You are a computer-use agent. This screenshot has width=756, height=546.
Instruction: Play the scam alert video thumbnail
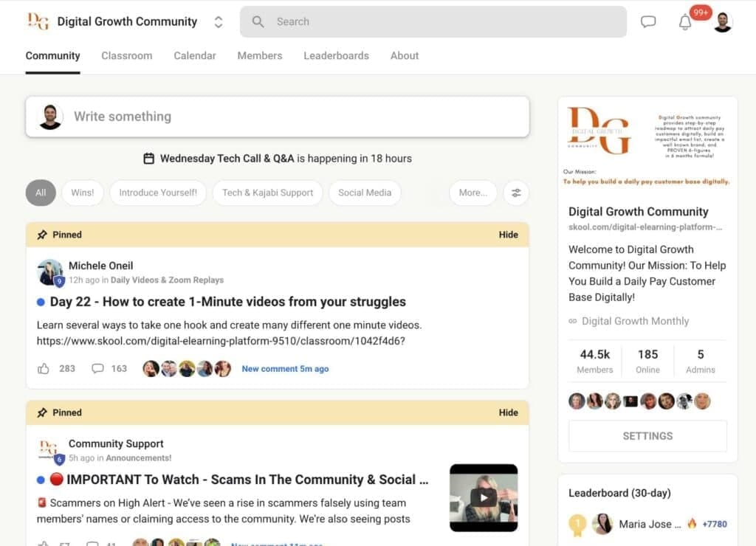(484, 497)
